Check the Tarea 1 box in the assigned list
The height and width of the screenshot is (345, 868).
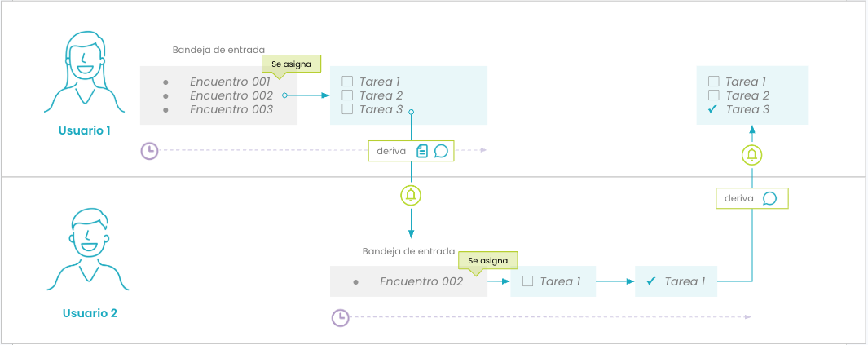coord(347,82)
